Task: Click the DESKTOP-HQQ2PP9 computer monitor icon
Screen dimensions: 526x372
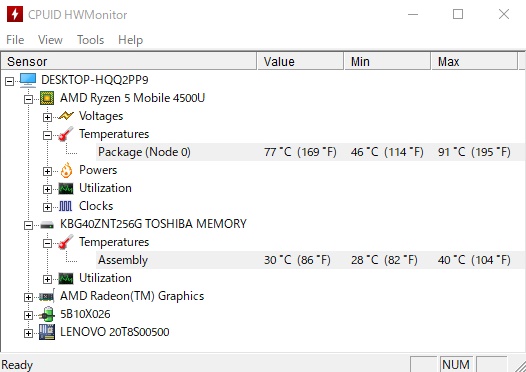Action: (28, 81)
